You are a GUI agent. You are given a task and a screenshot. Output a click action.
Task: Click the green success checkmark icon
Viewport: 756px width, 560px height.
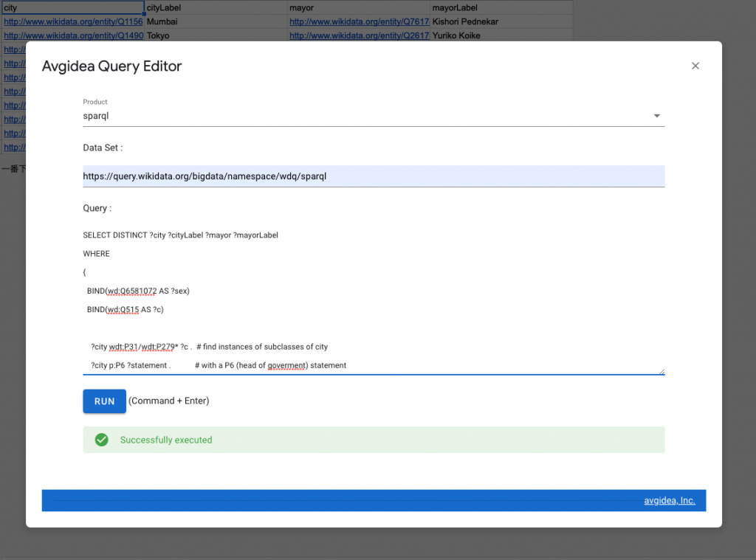pos(102,440)
